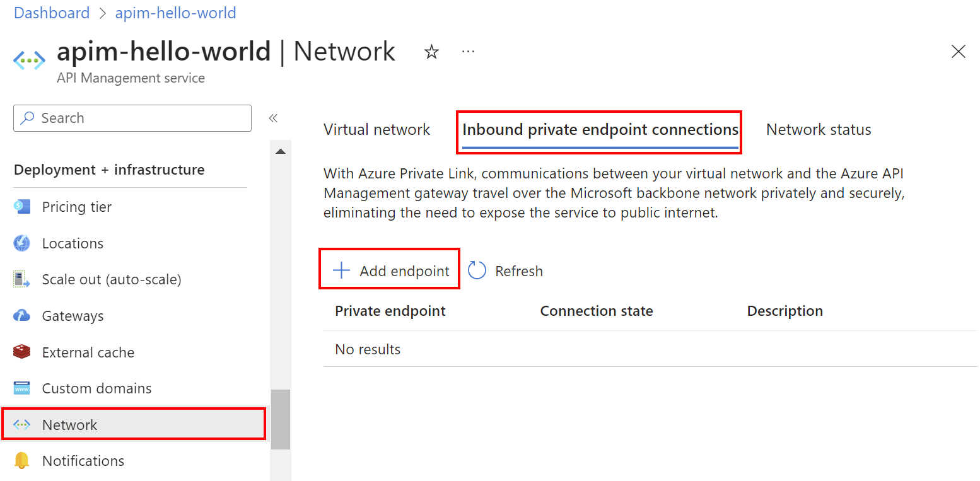Open the Notifications bell entry

83,460
